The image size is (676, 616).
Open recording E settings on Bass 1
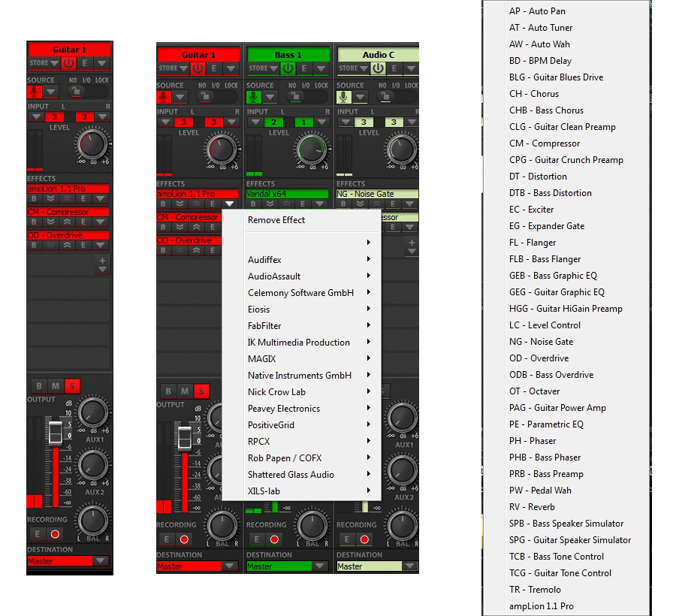tap(257, 539)
